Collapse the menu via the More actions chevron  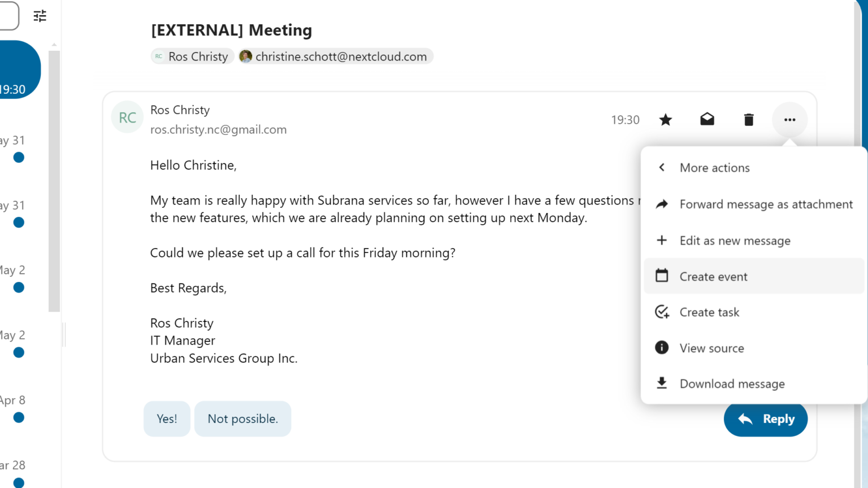click(661, 167)
